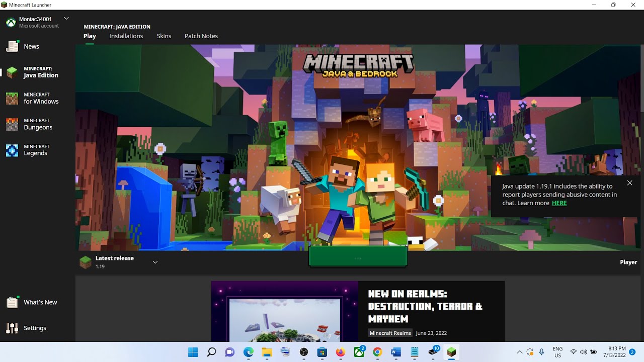Viewport: 644px width, 362px height.
Task: Launch Microsoft Edge from taskbar
Action: click(249, 352)
